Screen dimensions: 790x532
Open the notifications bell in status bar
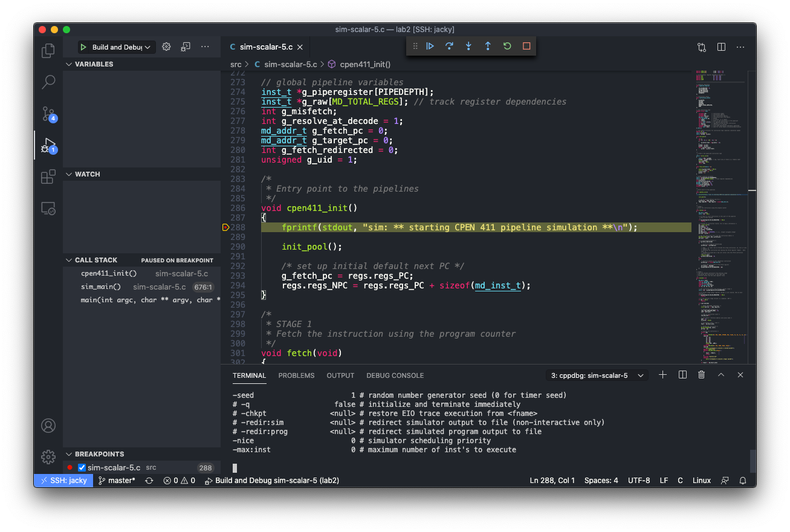coord(743,481)
